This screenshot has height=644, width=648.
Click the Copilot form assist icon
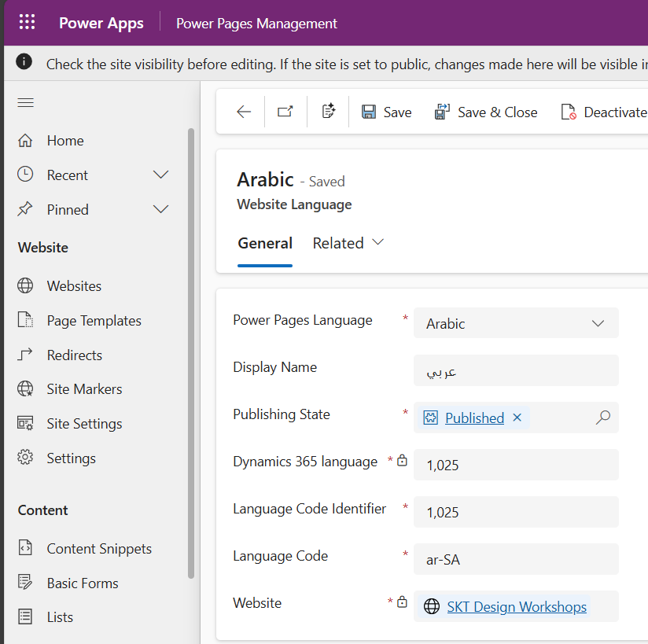coord(329,112)
